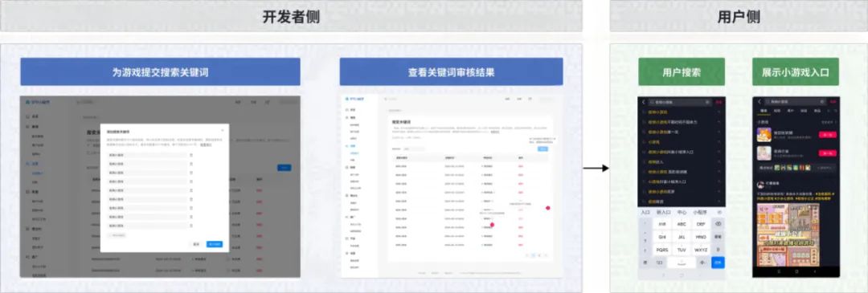Viewport: 868px width, 293px height.
Task: Select the 展示小游戏入口 green label
Action: [796, 72]
